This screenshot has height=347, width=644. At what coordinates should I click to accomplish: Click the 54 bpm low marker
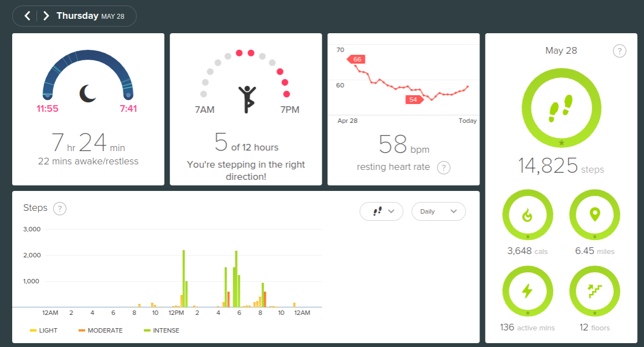click(x=414, y=100)
